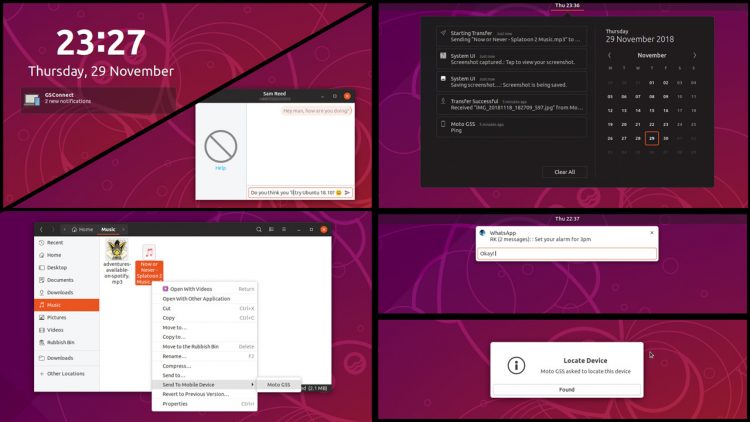Screen dimensions: 750x422
Task: Expand the Send To Mobile Device submenu arrow
Action: coord(252,385)
